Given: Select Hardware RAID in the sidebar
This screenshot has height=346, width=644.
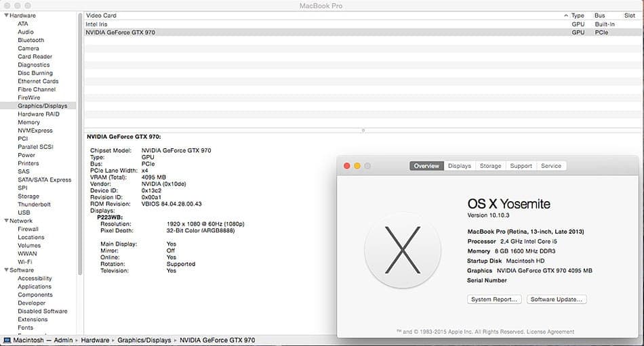Looking at the screenshot, I should (x=39, y=114).
